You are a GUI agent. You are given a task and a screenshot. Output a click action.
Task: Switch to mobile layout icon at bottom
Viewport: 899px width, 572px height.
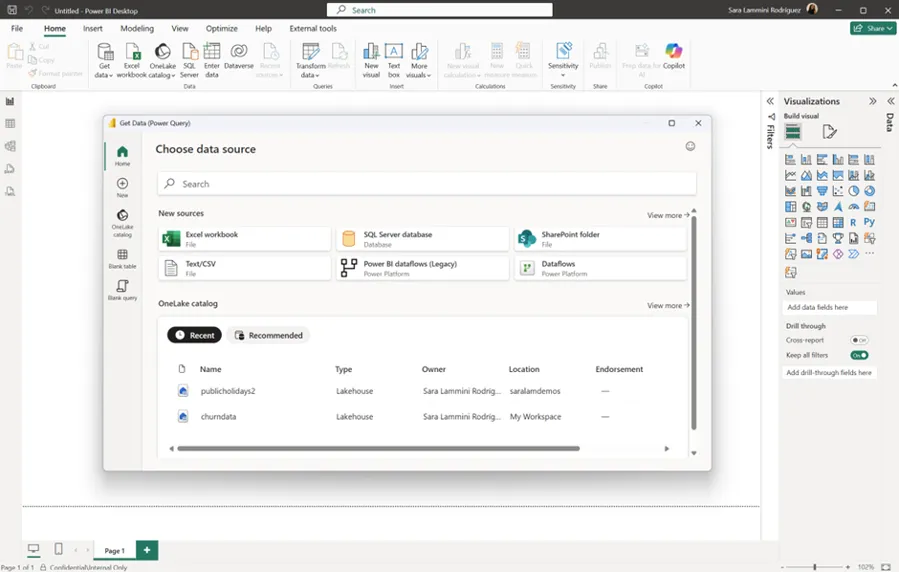(x=58, y=549)
